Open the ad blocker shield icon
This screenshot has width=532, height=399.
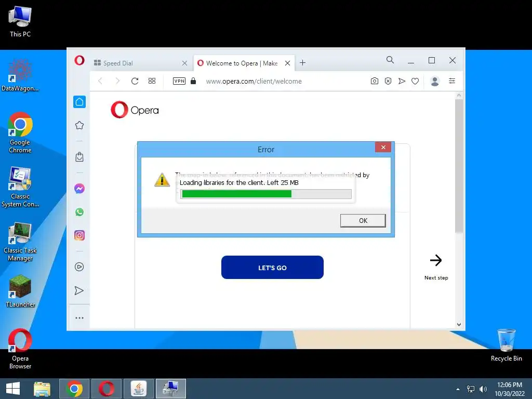click(388, 81)
